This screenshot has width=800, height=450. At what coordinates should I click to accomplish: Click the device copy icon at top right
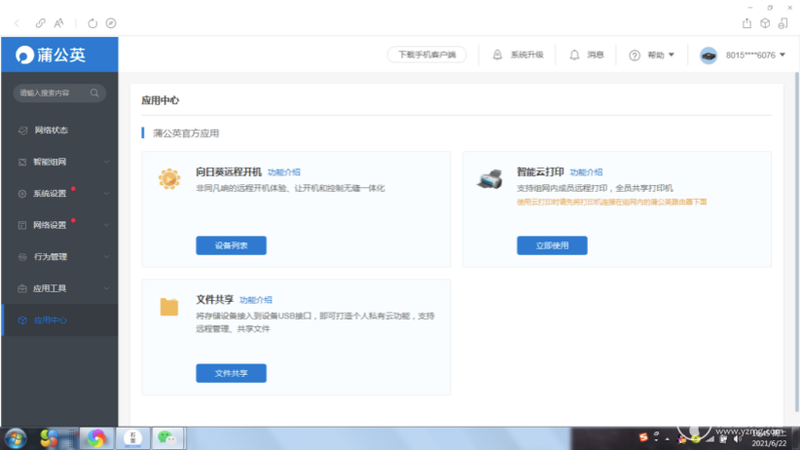pos(783,23)
